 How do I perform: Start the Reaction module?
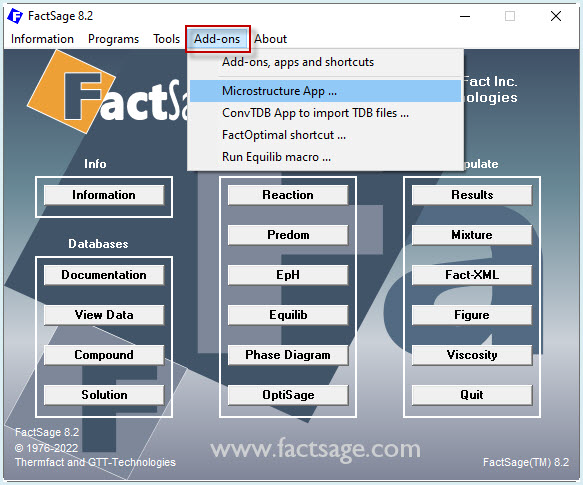288,195
